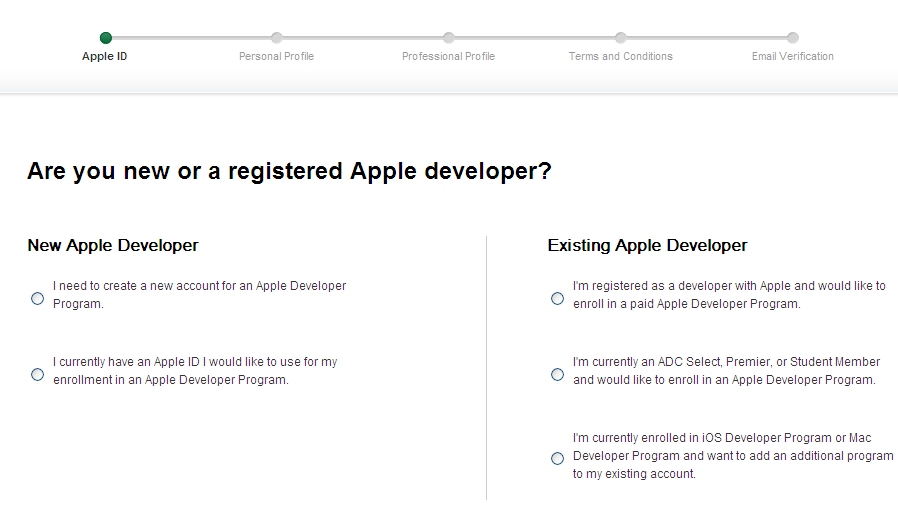Click the Professional Profile step dot
This screenshot has height=528, width=898.
(x=448, y=38)
